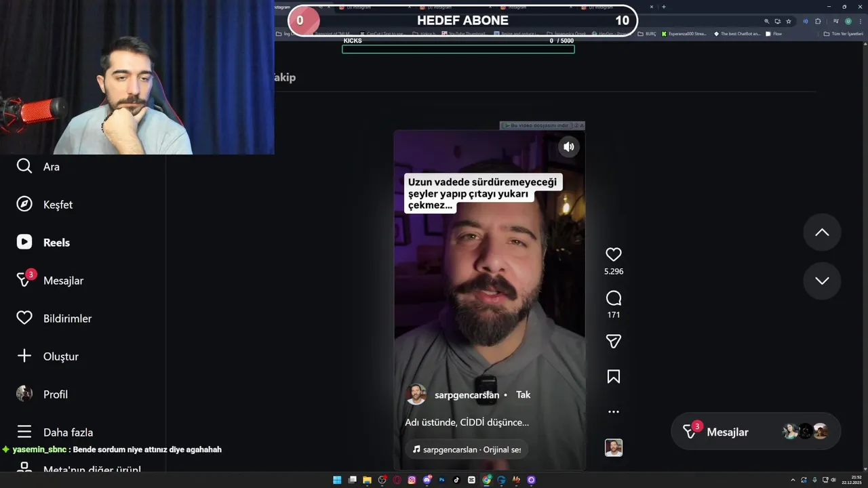Share the reel via paper-plane icon
868x488 pixels.
click(x=614, y=342)
